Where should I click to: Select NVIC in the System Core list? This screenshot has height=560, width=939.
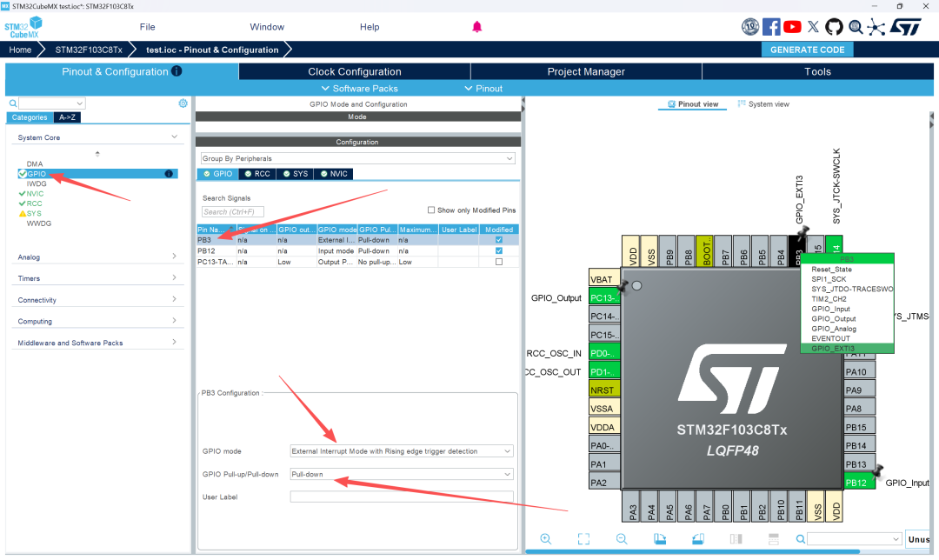click(35, 193)
